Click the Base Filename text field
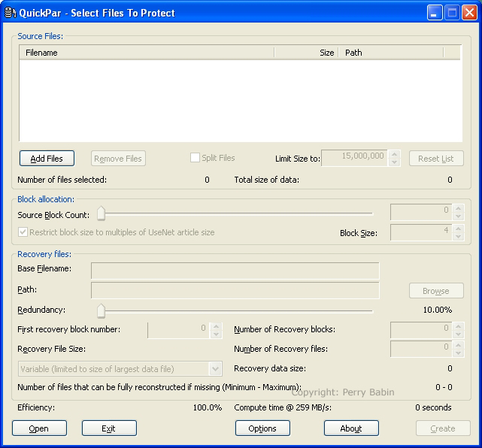The image size is (482, 448). [235, 271]
